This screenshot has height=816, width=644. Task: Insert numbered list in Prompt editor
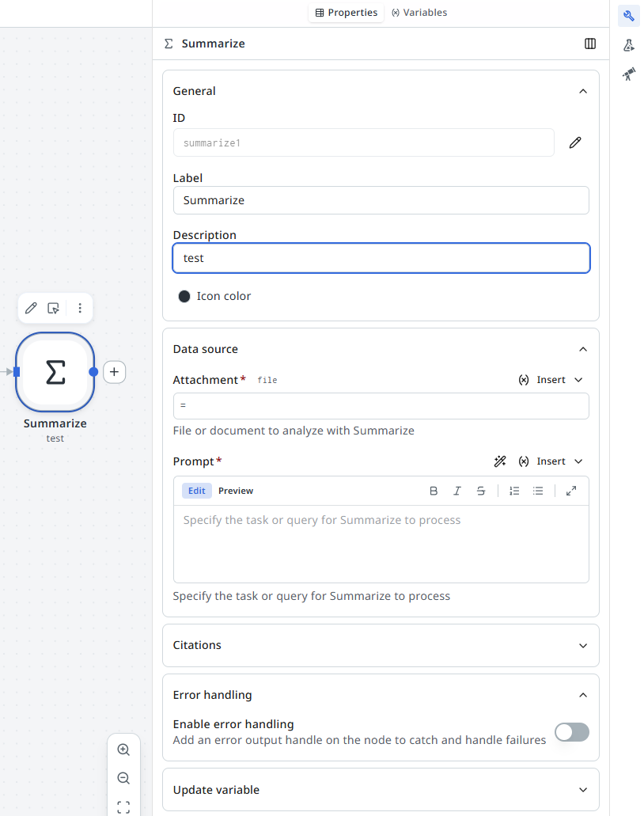pos(514,491)
